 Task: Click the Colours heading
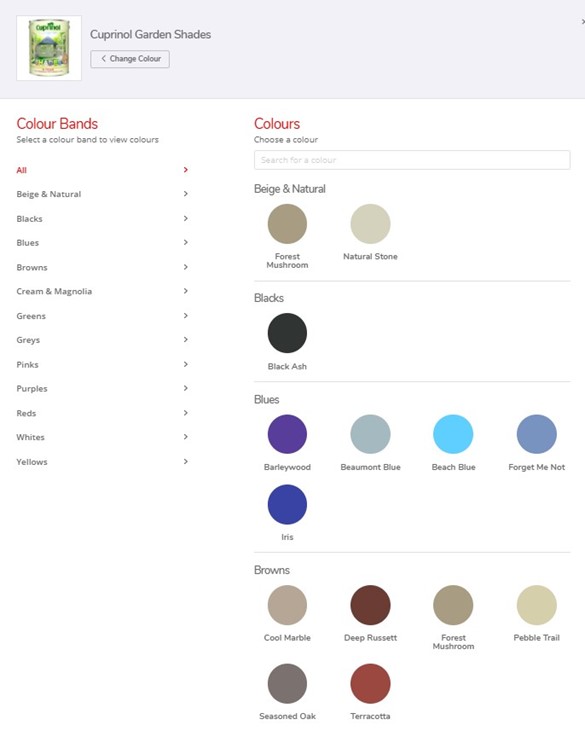point(277,124)
